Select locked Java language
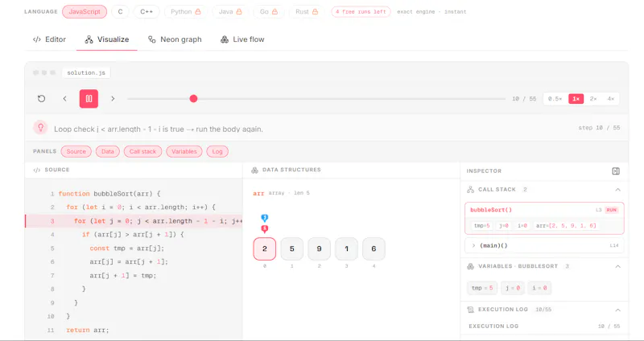 pyautogui.click(x=230, y=11)
